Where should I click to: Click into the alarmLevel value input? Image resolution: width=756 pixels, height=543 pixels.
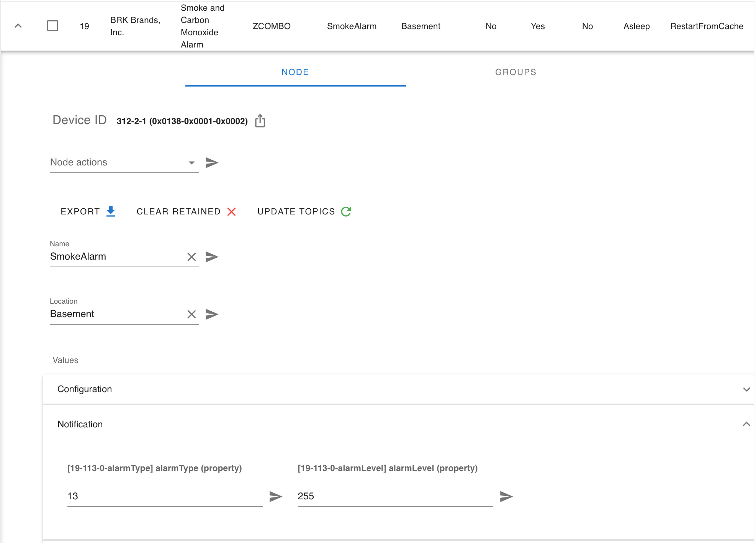[x=394, y=496]
